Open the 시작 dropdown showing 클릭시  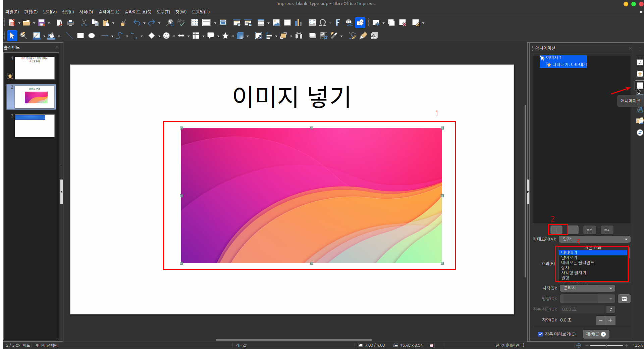[587, 288]
